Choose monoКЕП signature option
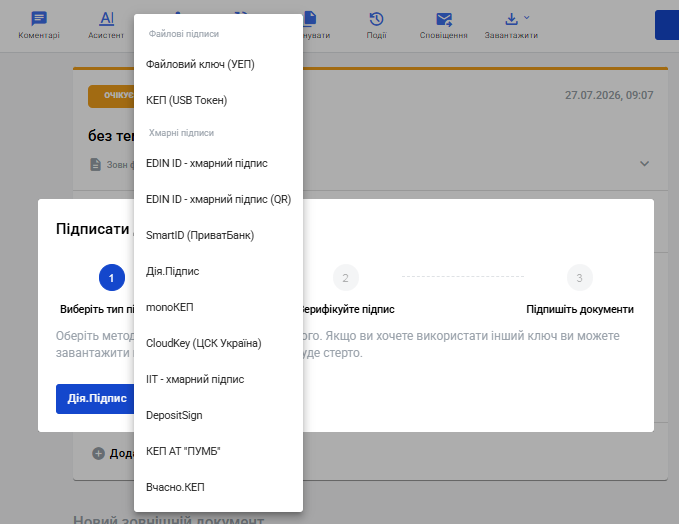 218,307
